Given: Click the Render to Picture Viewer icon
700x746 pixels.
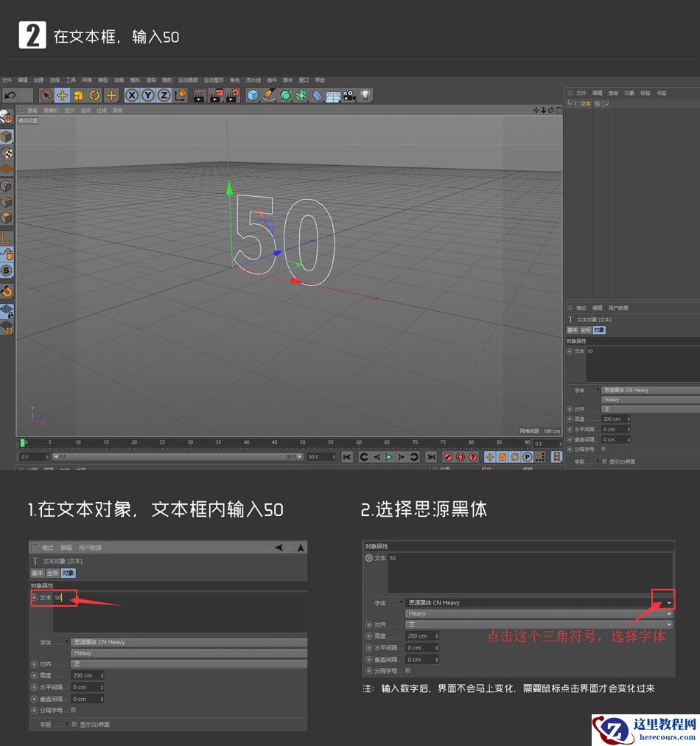Looking at the screenshot, I should point(216,95).
